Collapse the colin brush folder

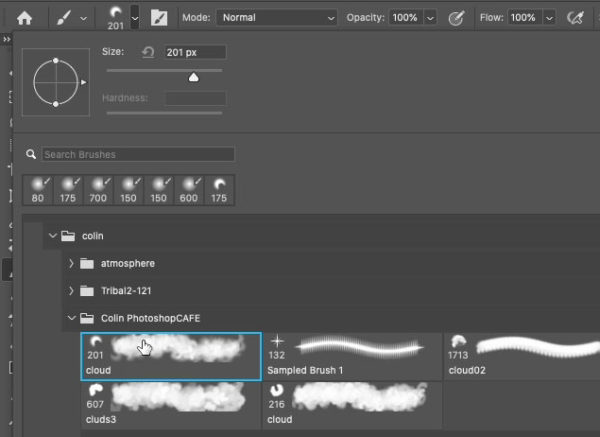coord(53,236)
